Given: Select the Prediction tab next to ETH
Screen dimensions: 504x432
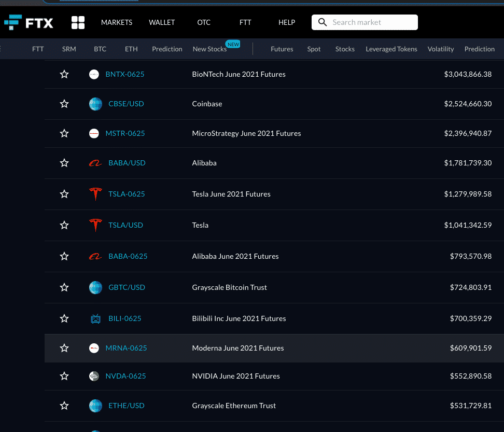Looking at the screenshot, I should pyautogui.click(x=167, y=49).
